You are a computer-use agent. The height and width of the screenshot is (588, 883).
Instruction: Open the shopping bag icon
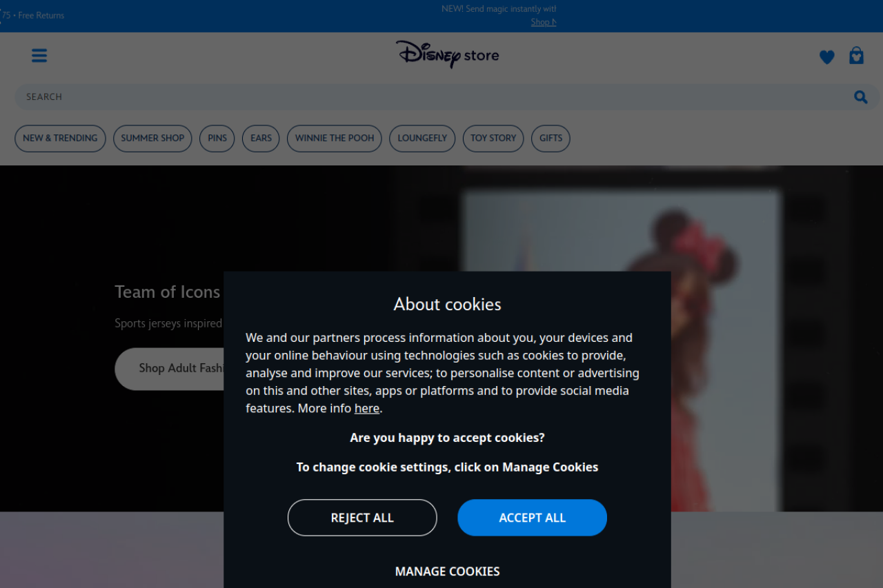(856, 56)
